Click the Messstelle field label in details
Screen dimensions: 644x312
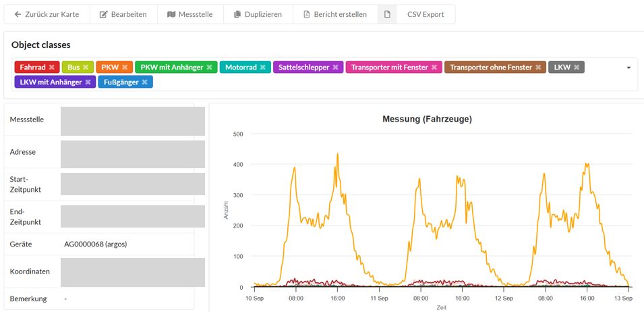[x=27, y=120]
